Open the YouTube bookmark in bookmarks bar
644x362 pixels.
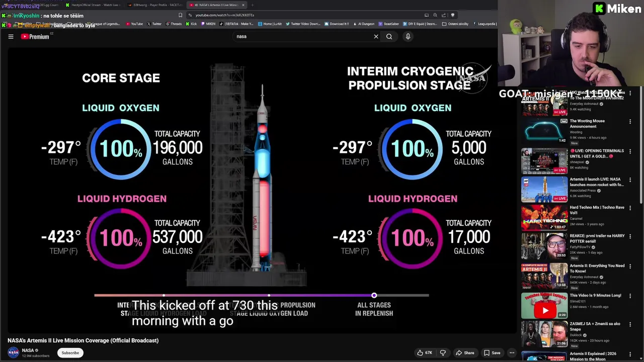pos(134,24)
